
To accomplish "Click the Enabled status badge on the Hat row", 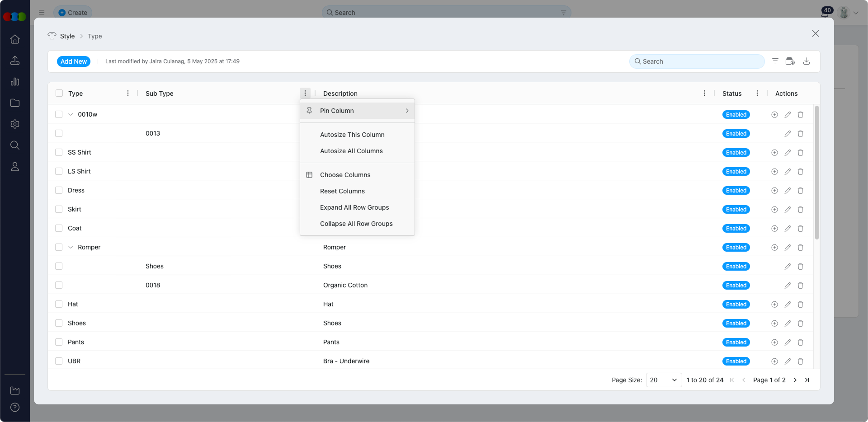I will [736, 304].
